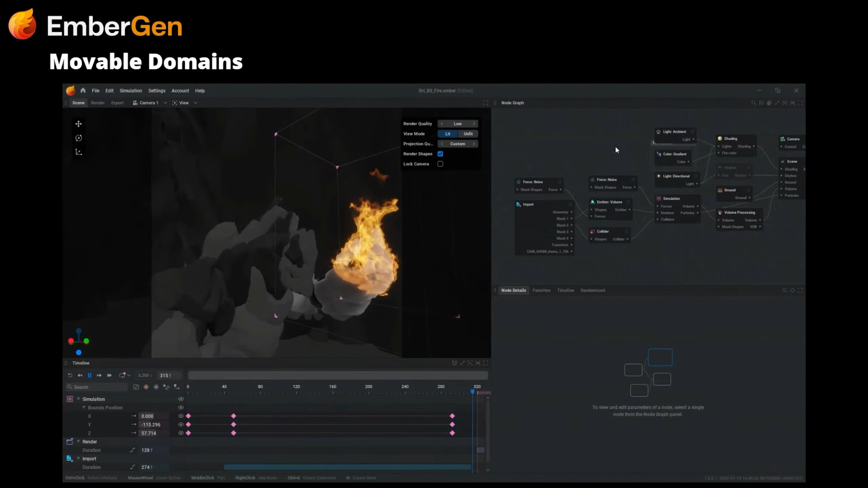The image size is (868, 488).
Task: Collapse the Bounds Position section
Action: (84, 407)
